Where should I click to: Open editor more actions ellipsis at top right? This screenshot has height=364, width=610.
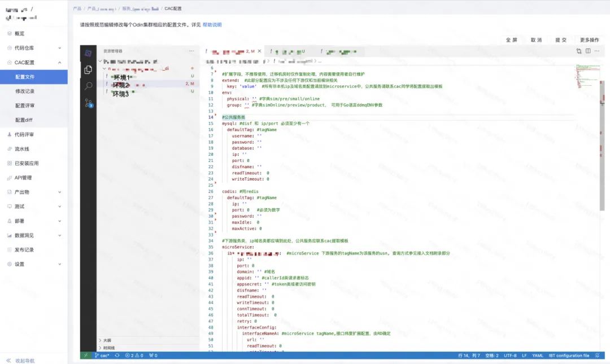(x=597, y=51)
